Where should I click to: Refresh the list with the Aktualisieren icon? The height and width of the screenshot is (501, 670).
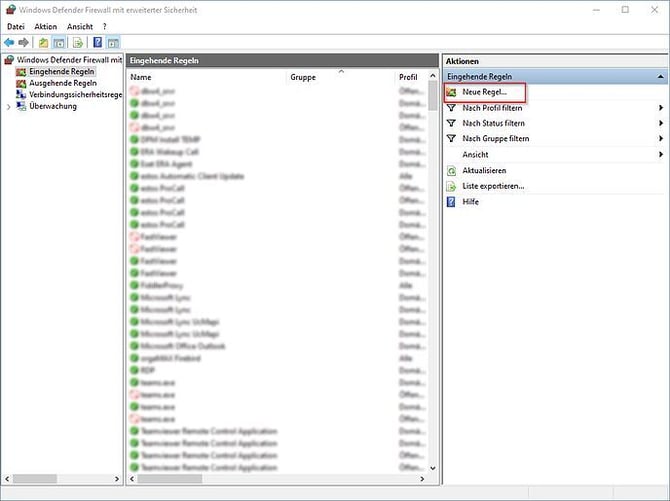coord(452,170)
